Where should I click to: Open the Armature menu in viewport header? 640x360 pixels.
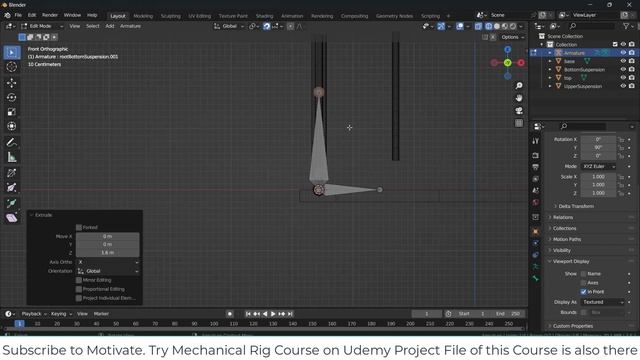[x=130, y=26]
